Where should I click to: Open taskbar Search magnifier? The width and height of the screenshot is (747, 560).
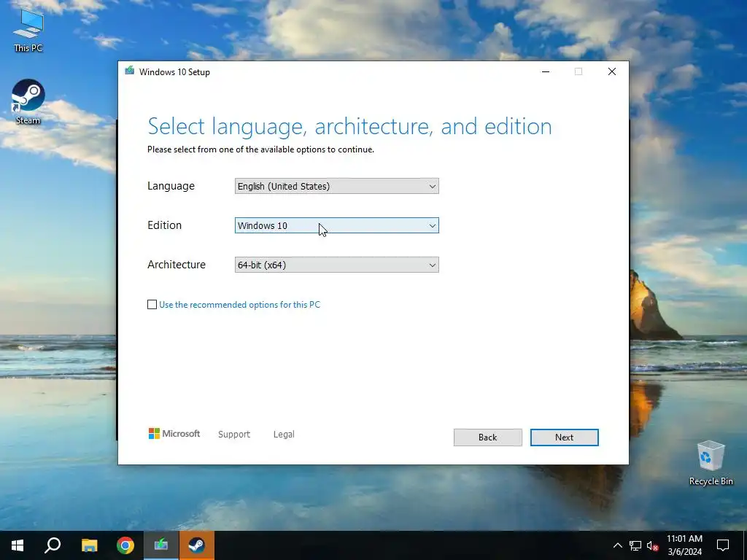point(53,545)
